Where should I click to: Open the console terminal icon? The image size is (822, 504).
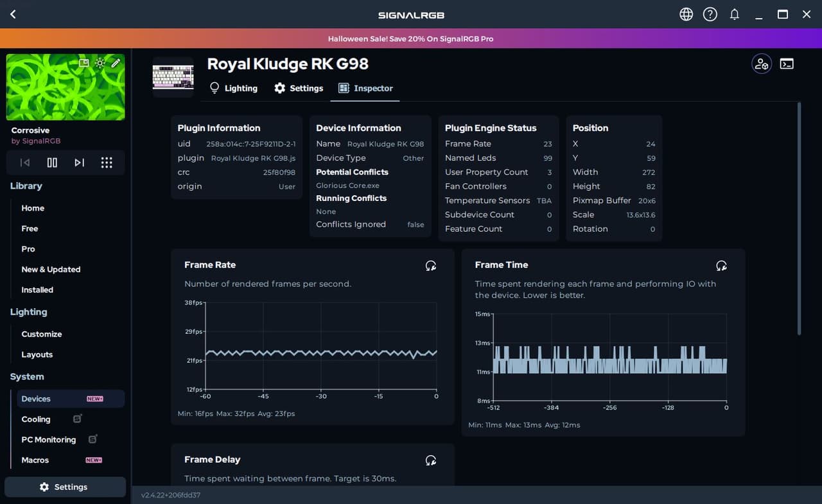coord(787,64)
